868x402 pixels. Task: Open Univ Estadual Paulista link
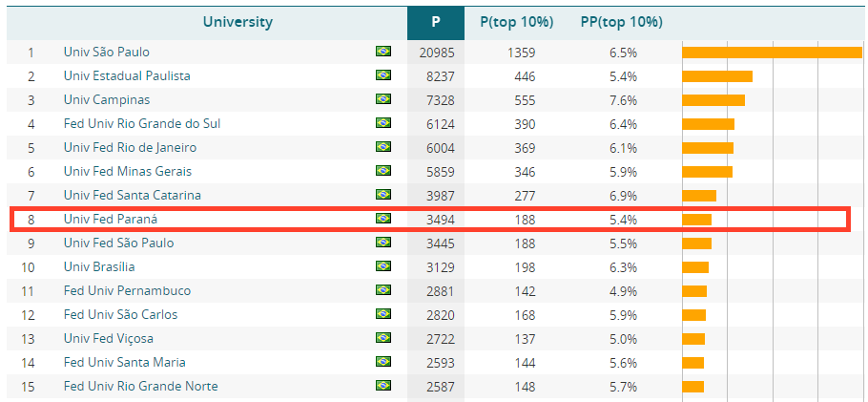coord(127,76)
